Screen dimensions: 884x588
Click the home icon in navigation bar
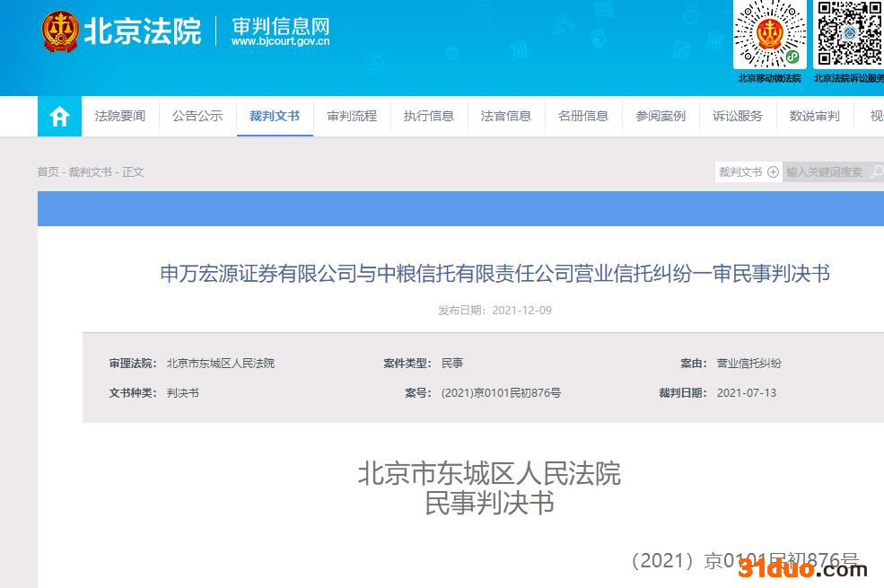(x=59, y=117)
